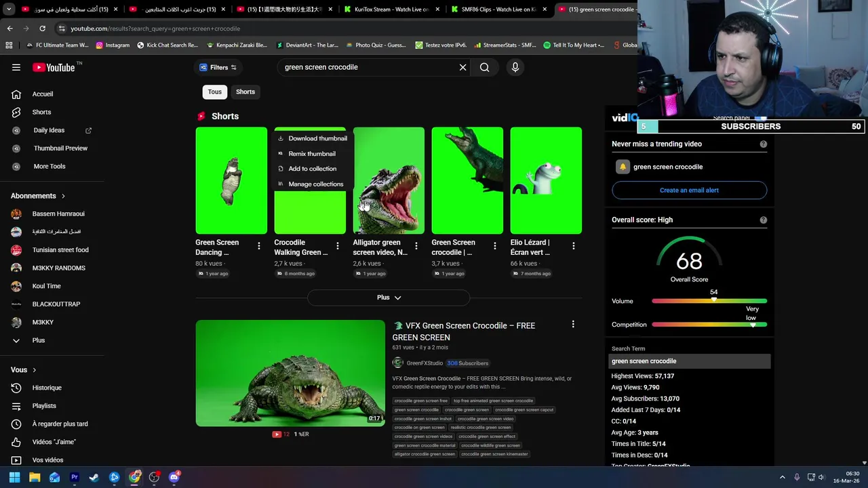Reload the page with browser refresh icon
This screenshot has height=488, width=868.
[42, 28]
